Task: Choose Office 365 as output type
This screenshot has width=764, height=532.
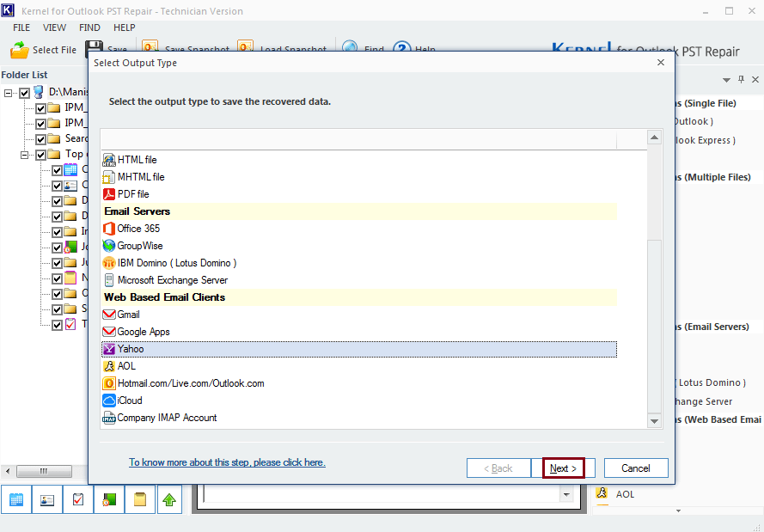Action: pyautogui.click(x=138, y=229)
